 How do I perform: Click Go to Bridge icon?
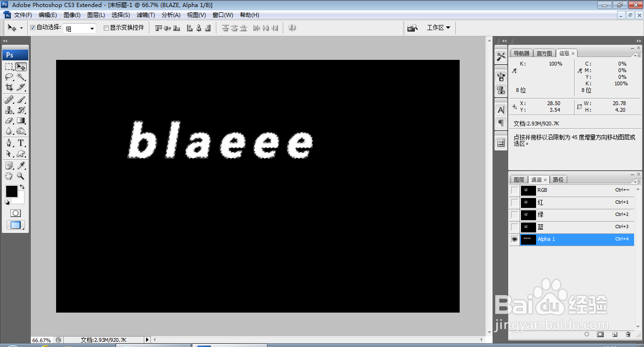click(413, 28)
